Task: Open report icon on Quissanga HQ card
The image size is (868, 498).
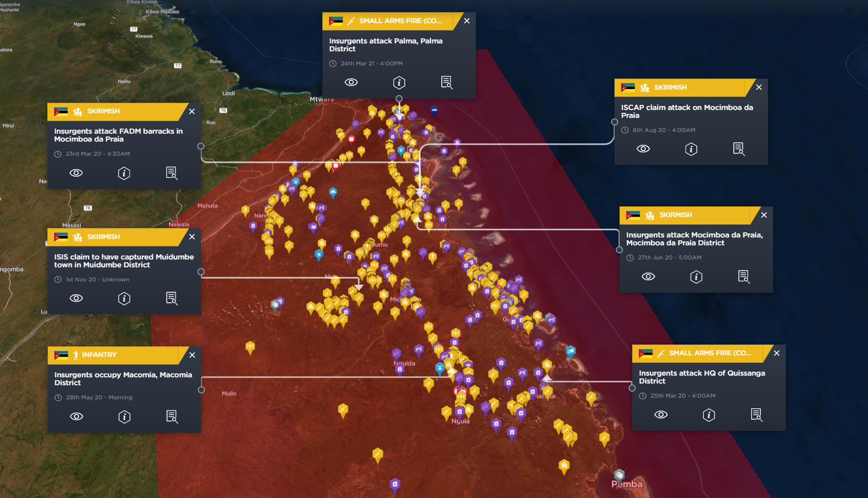Action: click(x=756, y=415)
